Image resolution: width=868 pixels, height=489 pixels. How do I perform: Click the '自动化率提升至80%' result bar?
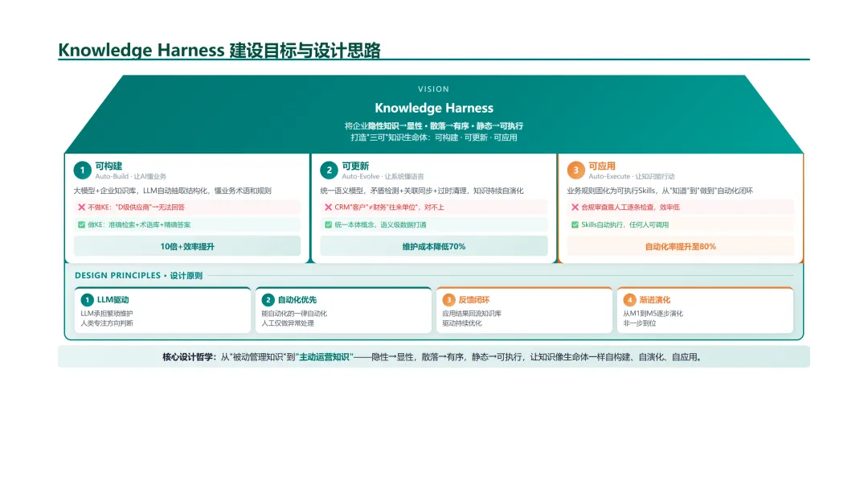coord(681,246)
